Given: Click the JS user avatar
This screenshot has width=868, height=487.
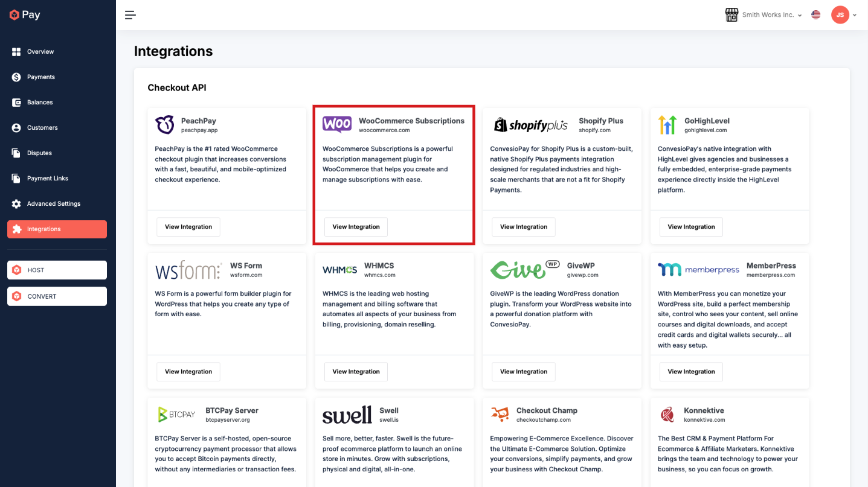Looking at the screenshot, I should (840, 15).
